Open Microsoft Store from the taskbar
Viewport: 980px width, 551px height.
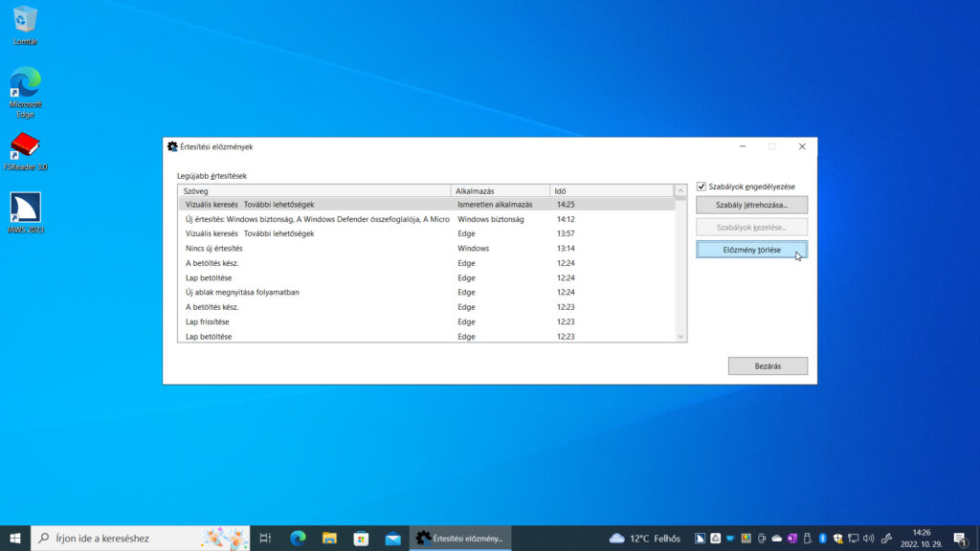point(361,538)
